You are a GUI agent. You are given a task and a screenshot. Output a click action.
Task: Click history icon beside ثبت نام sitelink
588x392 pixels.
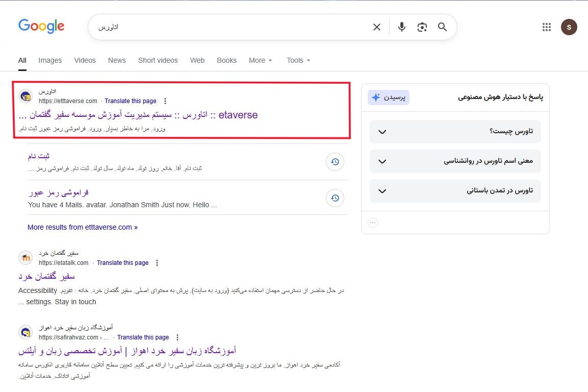[x=335, y=162]
